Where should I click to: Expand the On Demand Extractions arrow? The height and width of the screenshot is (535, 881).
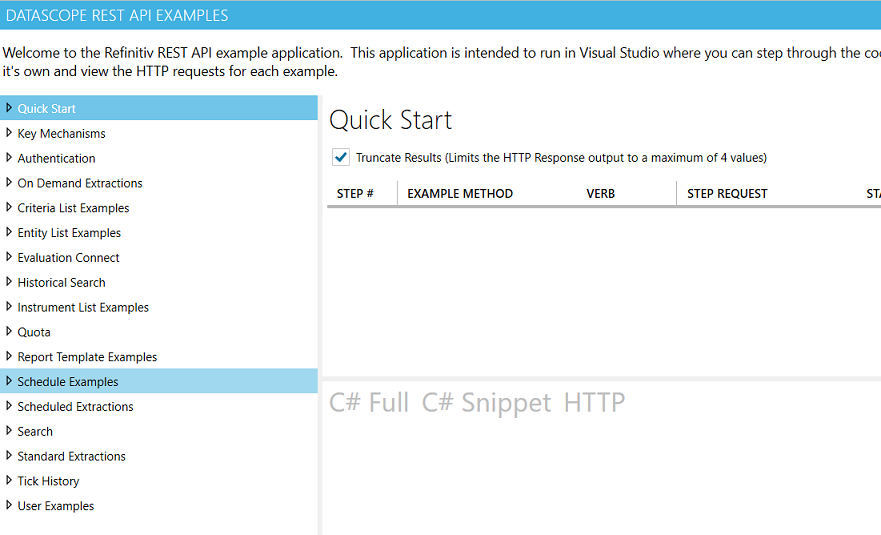click(x=8, y=182)
